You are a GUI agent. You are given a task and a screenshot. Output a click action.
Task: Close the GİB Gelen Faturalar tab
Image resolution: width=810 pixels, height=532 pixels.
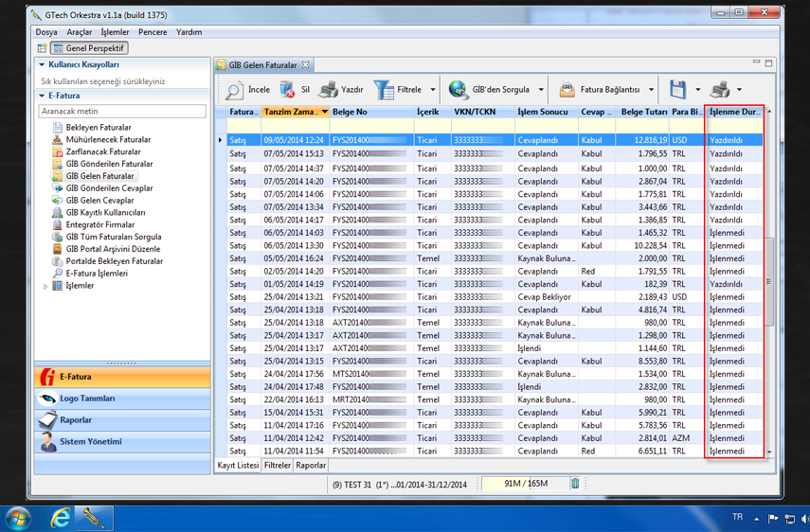[x=305, y=64]
